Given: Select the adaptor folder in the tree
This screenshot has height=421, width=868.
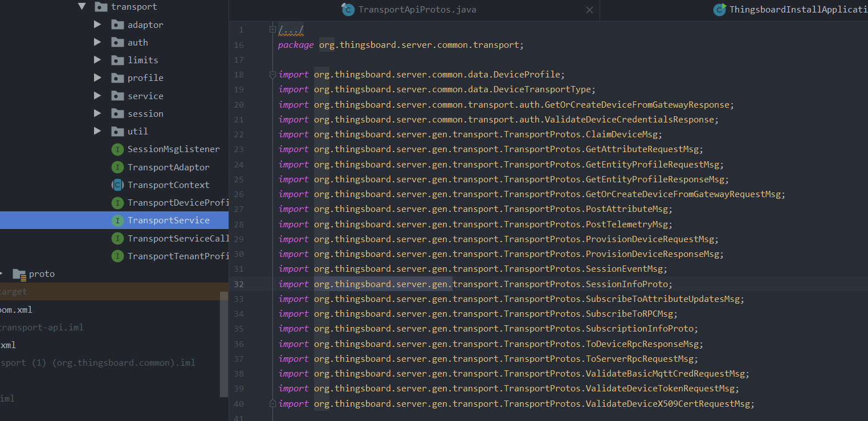Looking at the screenshot, I should [145, 24].
